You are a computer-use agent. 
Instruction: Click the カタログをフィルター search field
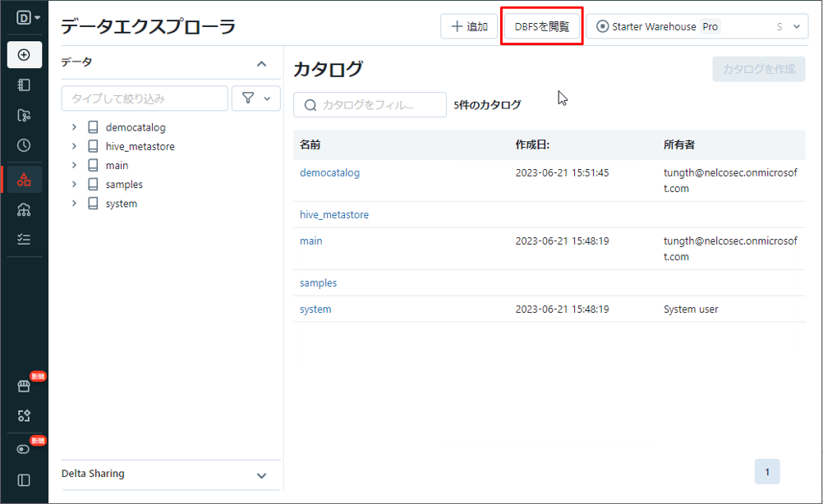[370, 105]
